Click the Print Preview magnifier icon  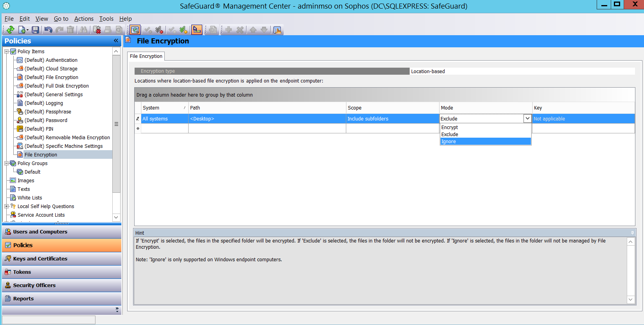click(119, 30)
